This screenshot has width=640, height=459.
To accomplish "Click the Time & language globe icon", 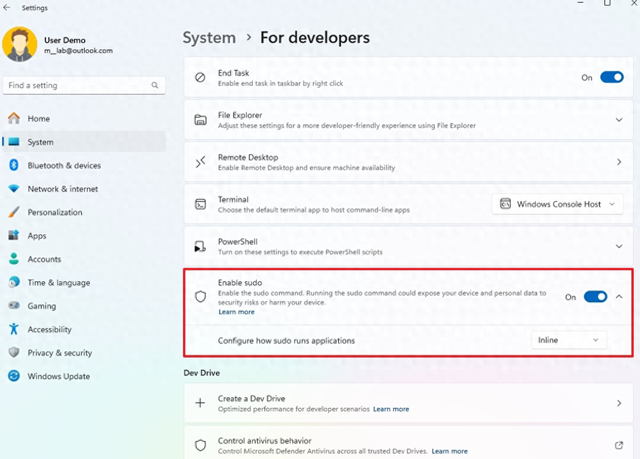I will [x=14, y=282].
